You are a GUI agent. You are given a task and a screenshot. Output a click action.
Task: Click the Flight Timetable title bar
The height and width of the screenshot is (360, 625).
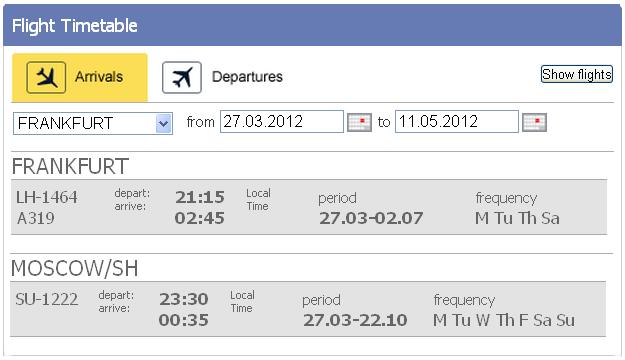click(x=312, y=26)
